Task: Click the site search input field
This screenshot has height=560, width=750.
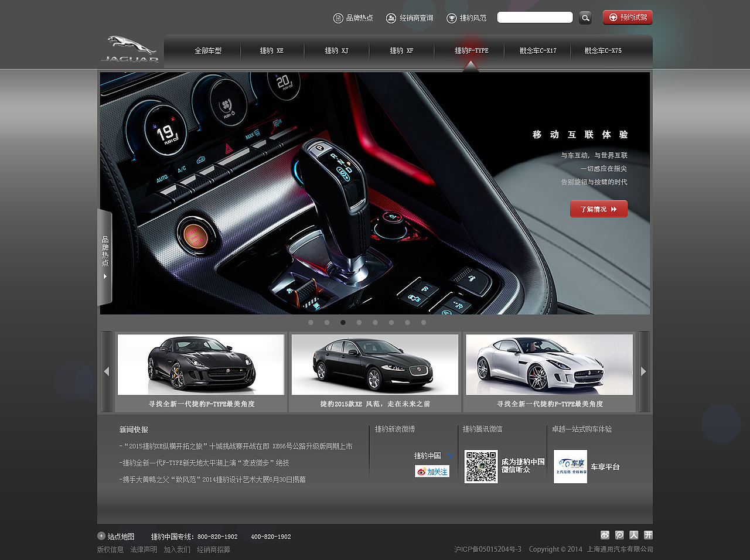Action: pos(535,18)
